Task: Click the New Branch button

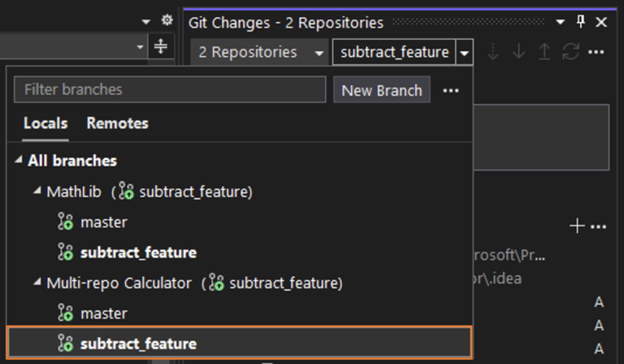Action: pyautogui.click(x=381, y=90)
